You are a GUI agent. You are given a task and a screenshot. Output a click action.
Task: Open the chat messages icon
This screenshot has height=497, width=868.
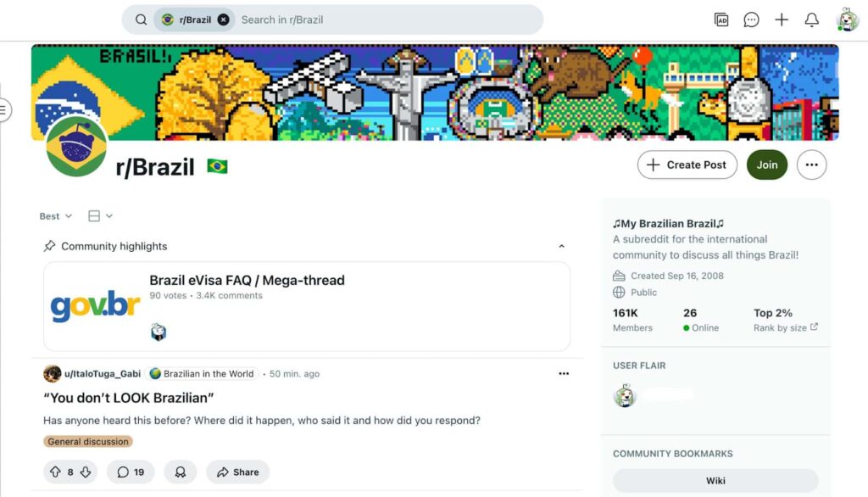[x=751, y=20]
